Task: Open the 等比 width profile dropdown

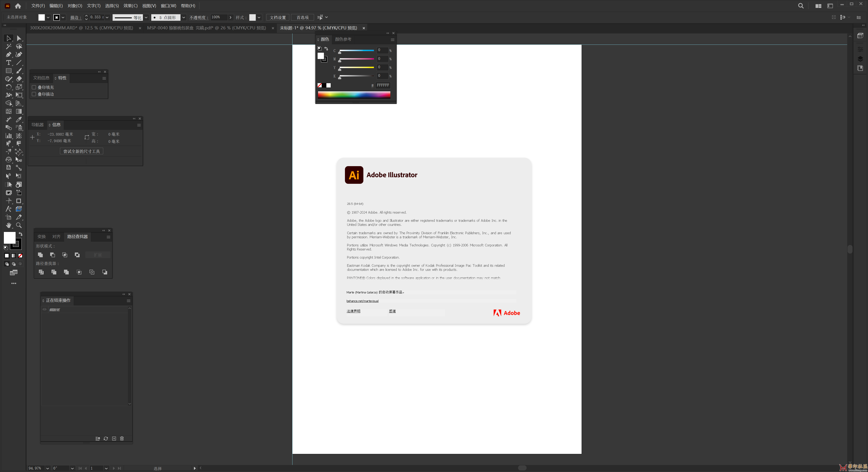Action: tap(146, 17)
